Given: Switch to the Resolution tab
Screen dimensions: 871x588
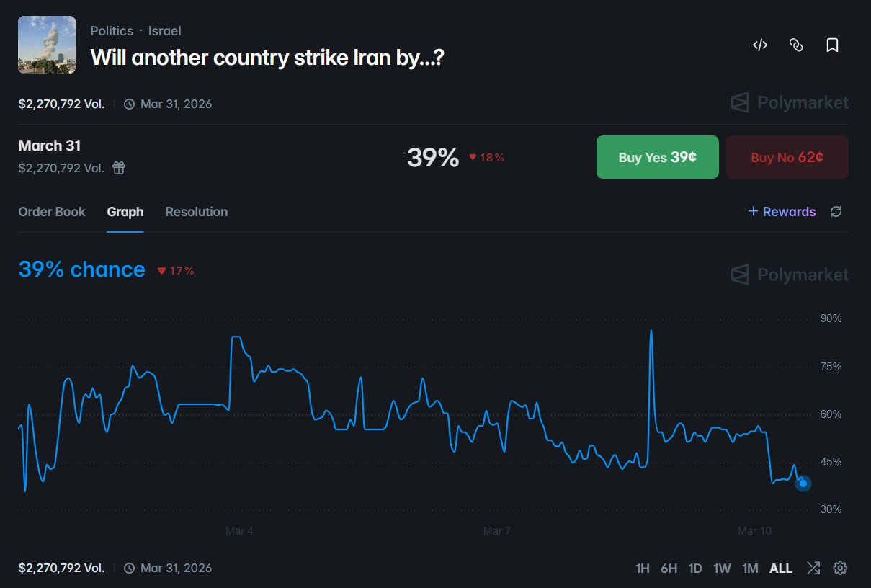Looking at the screenshot, I should [197, 212].
